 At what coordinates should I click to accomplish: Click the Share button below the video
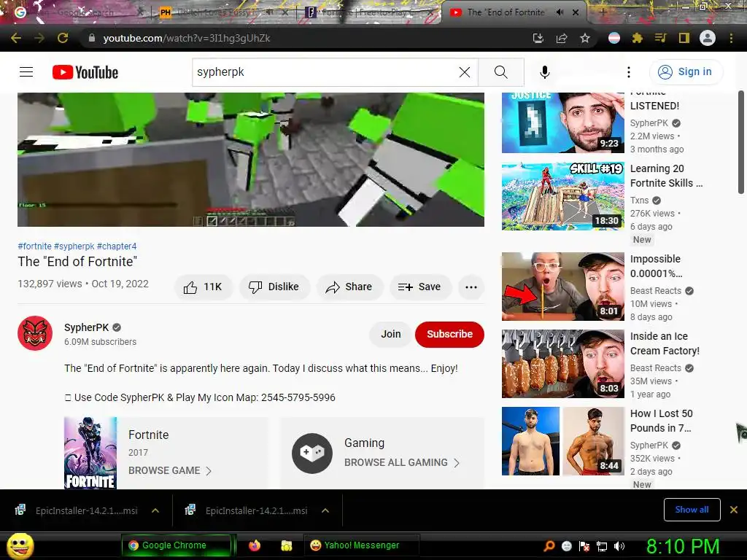coord(349,287)
